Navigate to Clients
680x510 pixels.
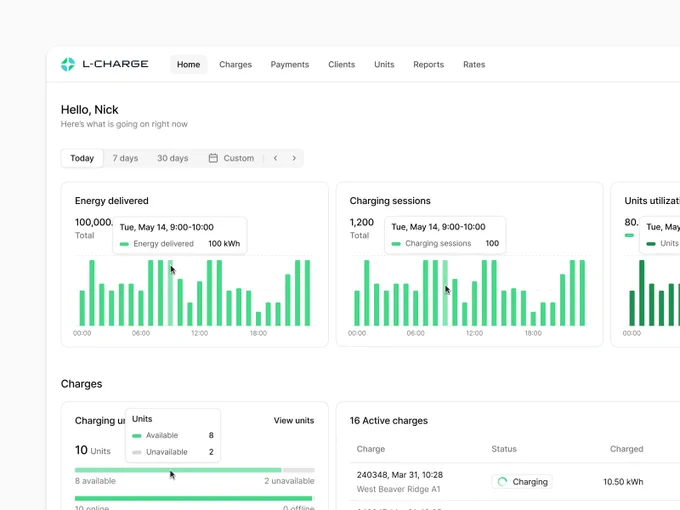point(341,65)
